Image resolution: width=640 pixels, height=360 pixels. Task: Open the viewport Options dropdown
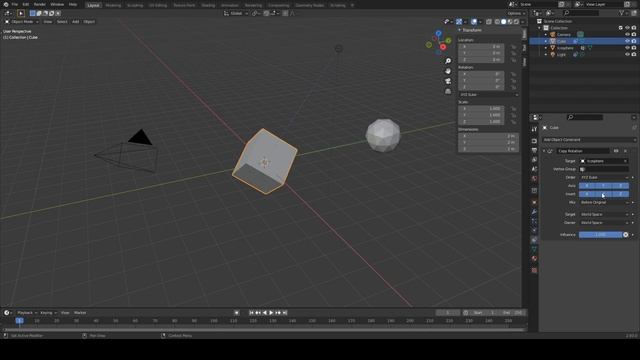coord(516,13)
